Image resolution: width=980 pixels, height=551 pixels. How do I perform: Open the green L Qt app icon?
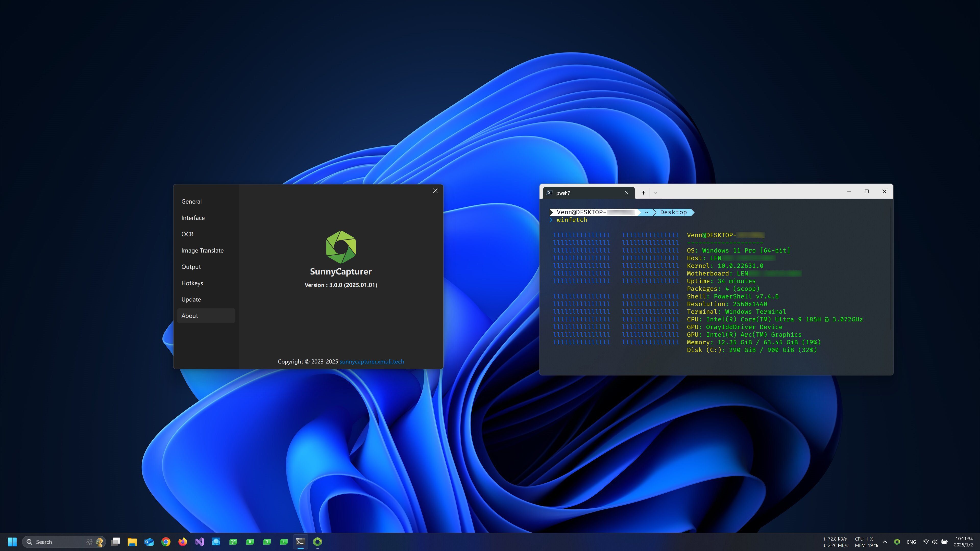[284, 542]
